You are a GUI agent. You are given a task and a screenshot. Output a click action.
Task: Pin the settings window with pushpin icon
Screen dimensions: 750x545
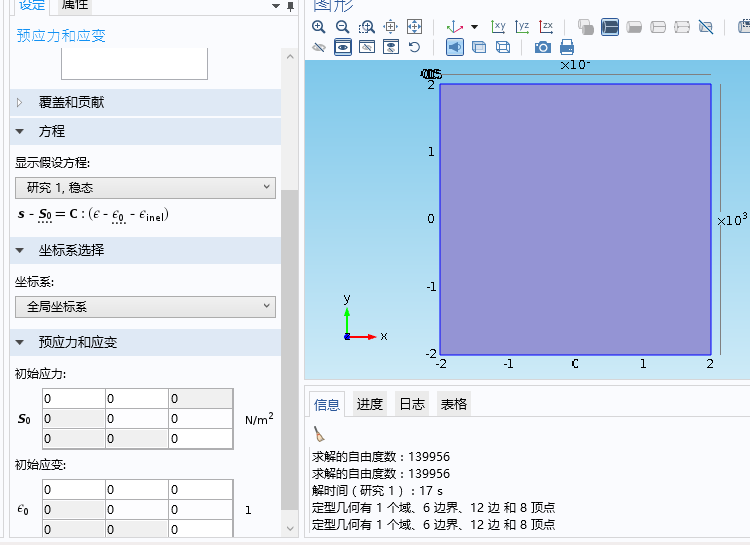290,6
